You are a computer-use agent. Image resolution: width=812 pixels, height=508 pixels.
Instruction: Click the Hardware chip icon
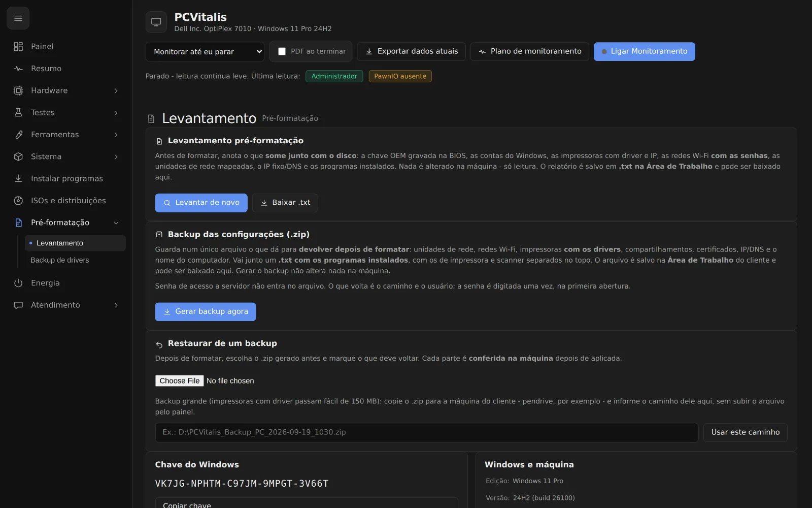18,90
